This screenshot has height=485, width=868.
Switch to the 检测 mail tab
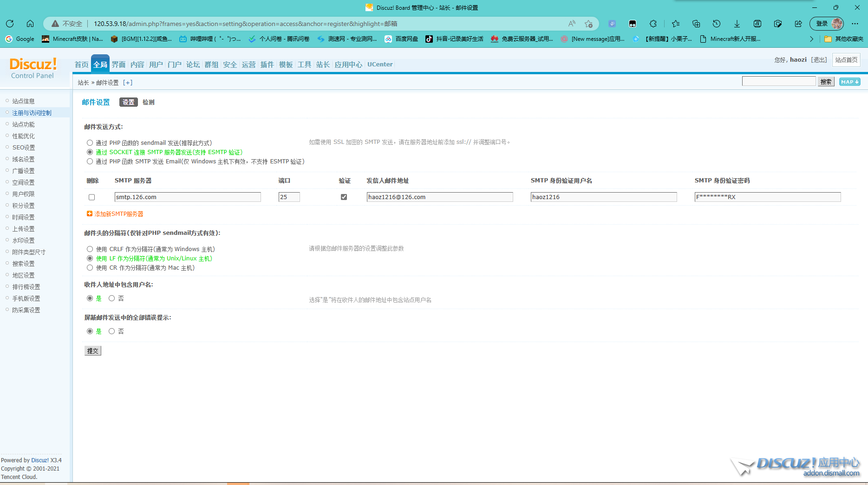[149, 102]
